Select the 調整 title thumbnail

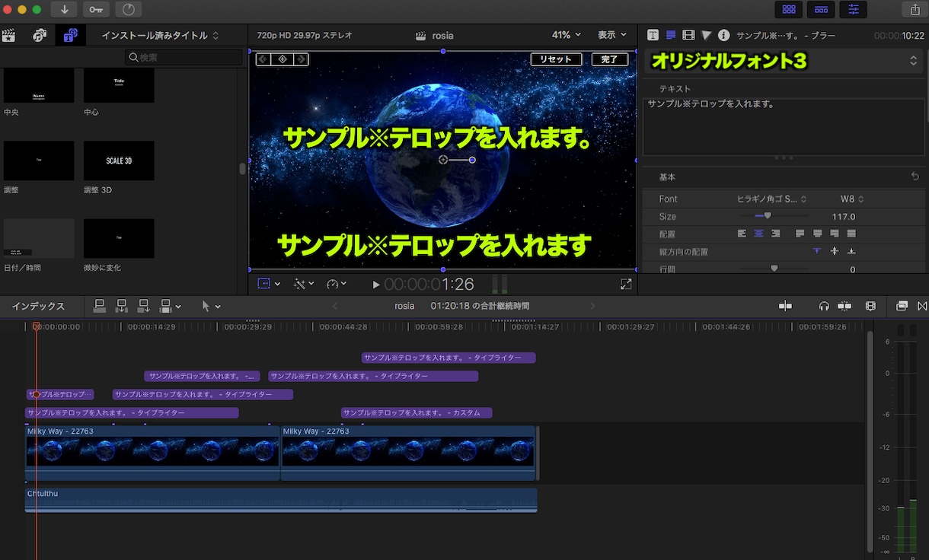[x=39, y=161]
